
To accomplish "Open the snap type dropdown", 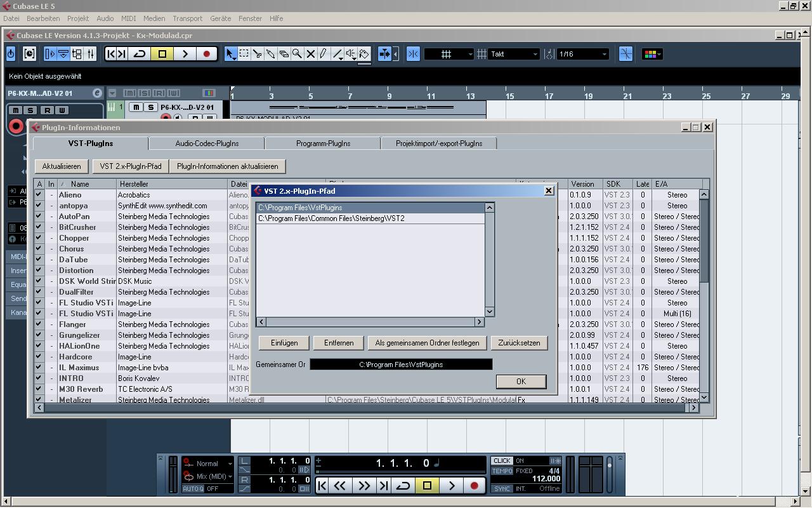I will (449, 54).
